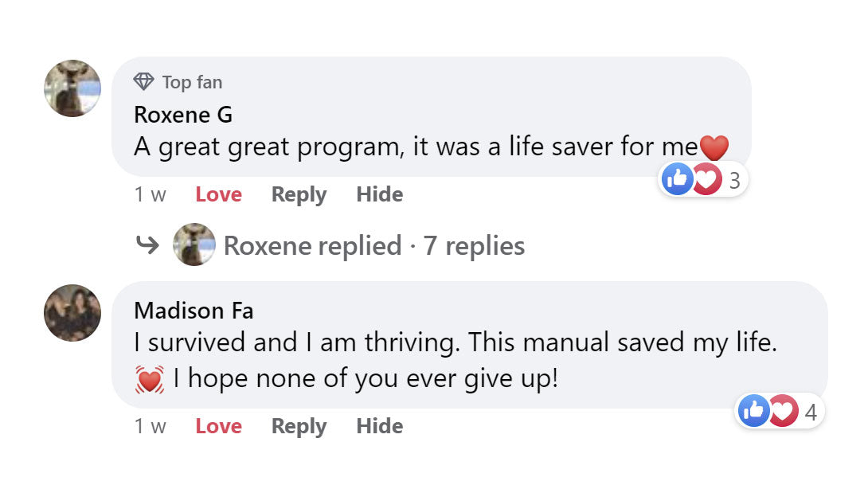
Task: Click the Top fan diamond badge icon
Action: 143,82
